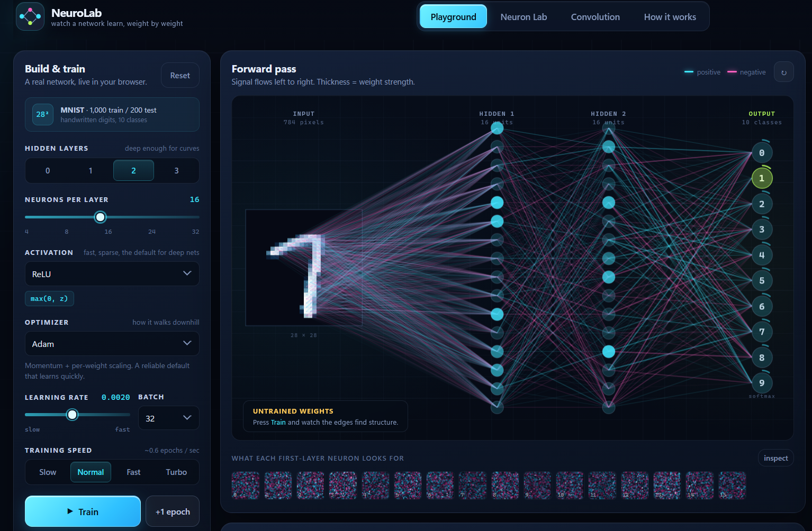The width and height of the screenshot is (812, 531).
Task: Click the refresh icon in Forward pass
Action: click(783, 72)
